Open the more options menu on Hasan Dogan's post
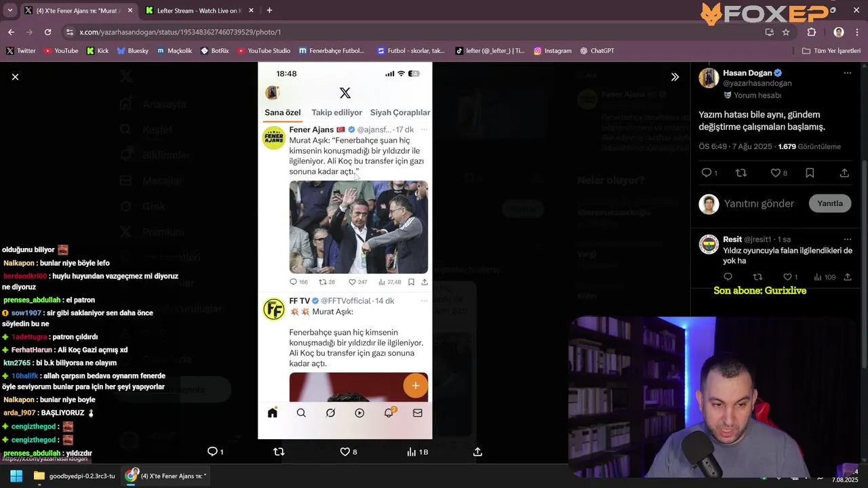The width and height of the screenshot is (868, 488). 848,73
